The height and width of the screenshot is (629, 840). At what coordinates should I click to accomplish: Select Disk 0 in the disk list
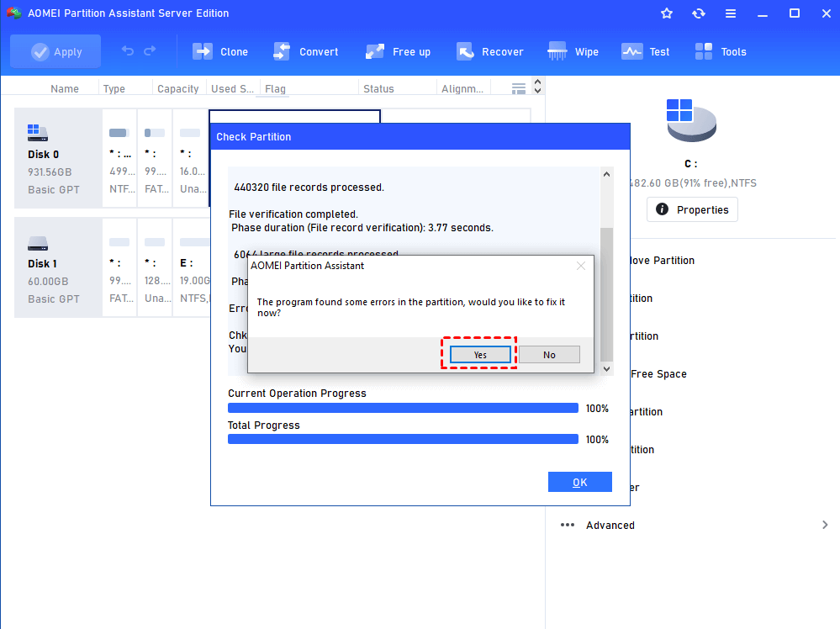click(58, 158)
